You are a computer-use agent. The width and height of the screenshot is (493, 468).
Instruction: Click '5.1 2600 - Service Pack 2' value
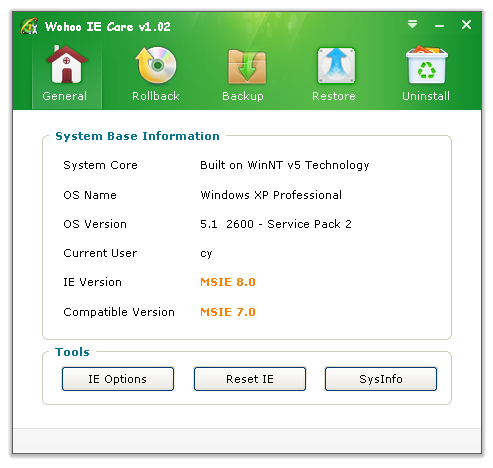coord(276,224)
